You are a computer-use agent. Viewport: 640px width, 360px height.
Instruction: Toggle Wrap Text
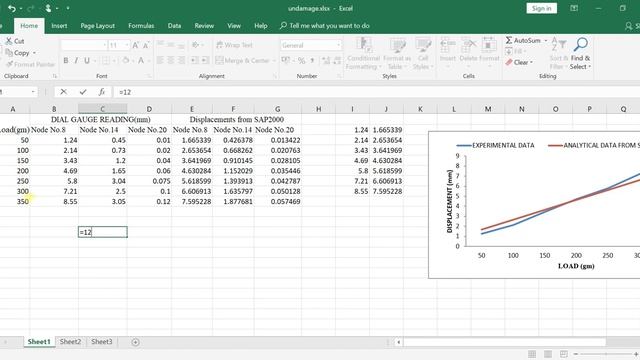(x=234, y=45)
